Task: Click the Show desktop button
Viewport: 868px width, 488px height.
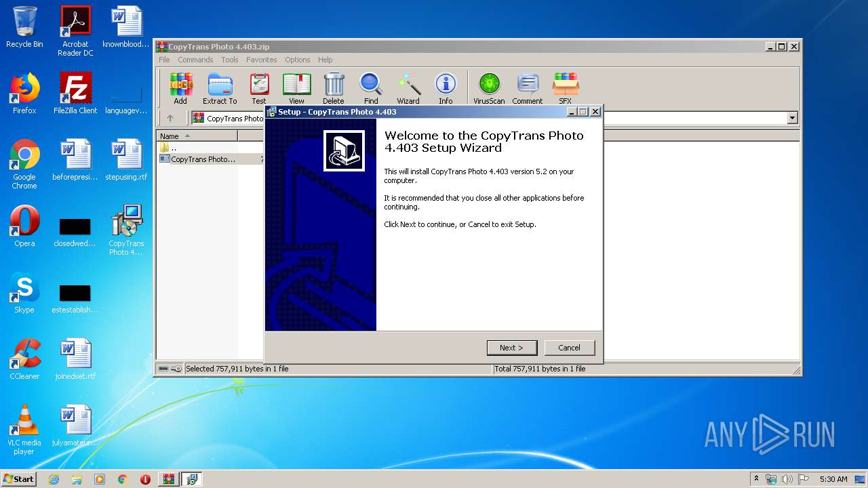Action: (x=861, y=479)
